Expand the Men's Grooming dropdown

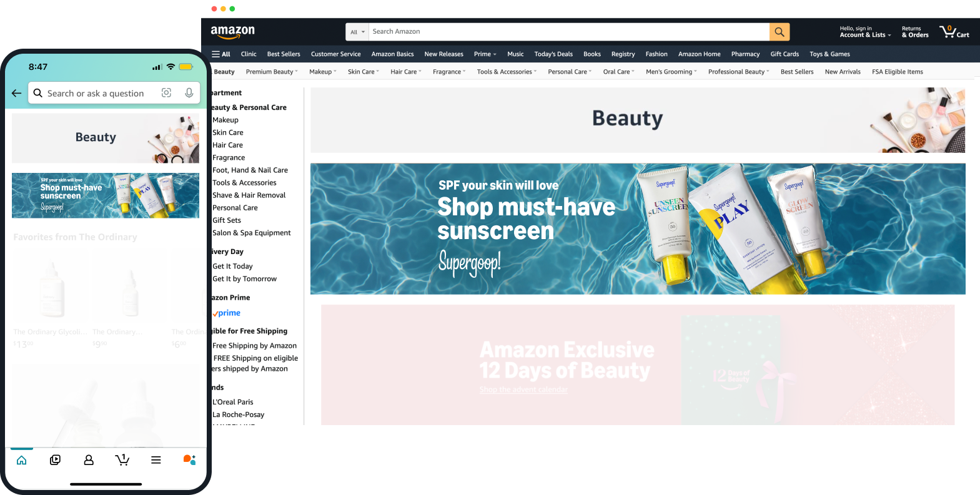671,72
